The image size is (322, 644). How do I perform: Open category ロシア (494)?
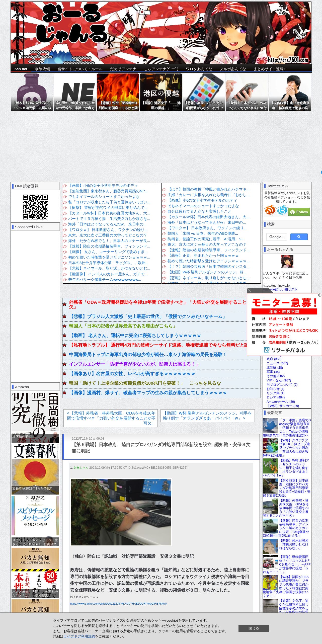275,397
